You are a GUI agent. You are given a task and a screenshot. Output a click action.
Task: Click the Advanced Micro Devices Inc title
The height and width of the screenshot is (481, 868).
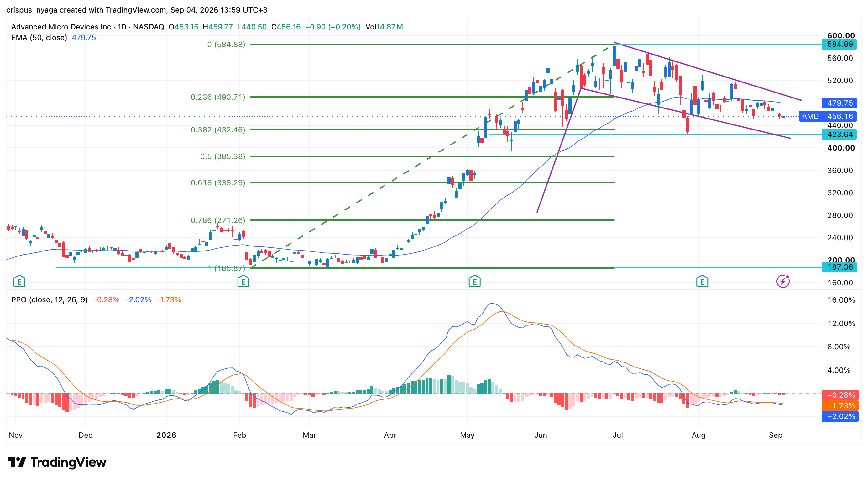pyautogui.click(x=61, y=27)
